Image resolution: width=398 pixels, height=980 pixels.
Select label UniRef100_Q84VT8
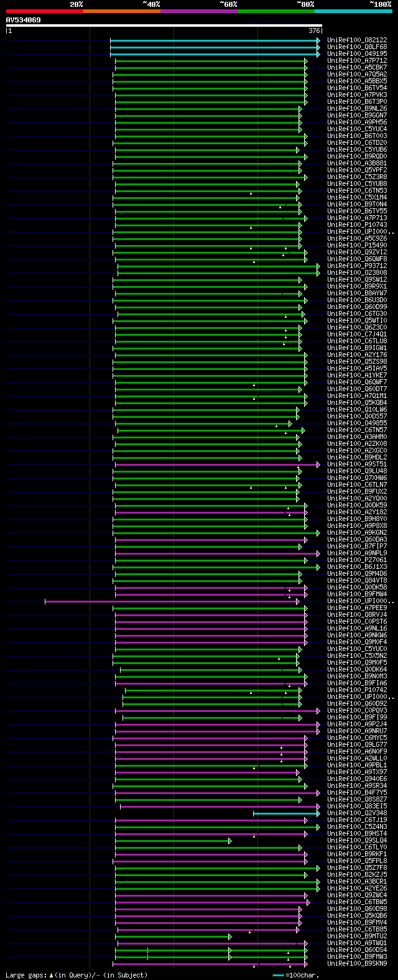[357, 580]
